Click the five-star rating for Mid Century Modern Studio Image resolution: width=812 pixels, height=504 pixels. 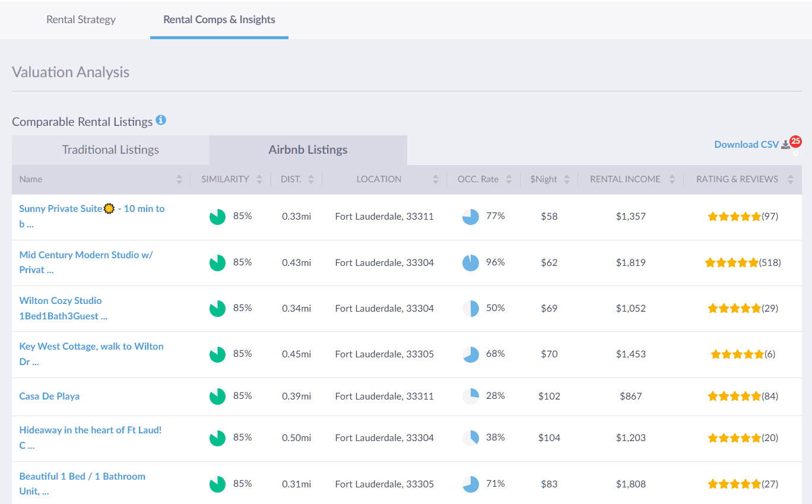pyautogui.click(x=731, y=262)
